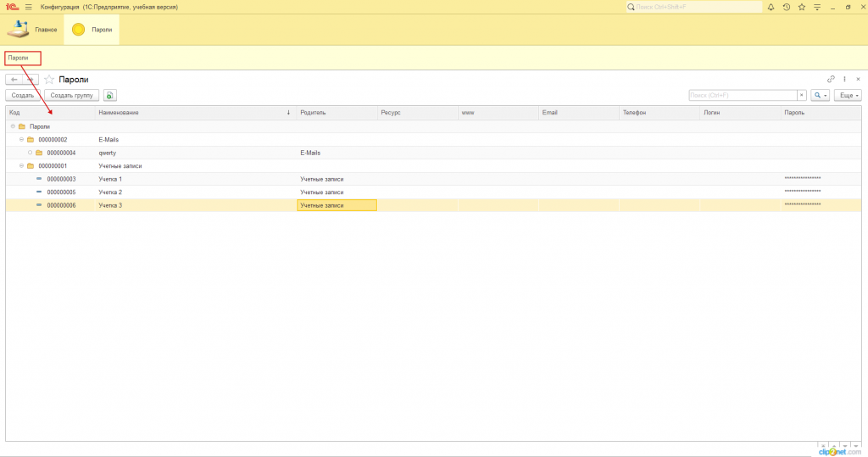Click highlighted Учетные записи parent cell of Учетка 3
The width and height of the screenshot is (868, 457).
pos(337,205)
